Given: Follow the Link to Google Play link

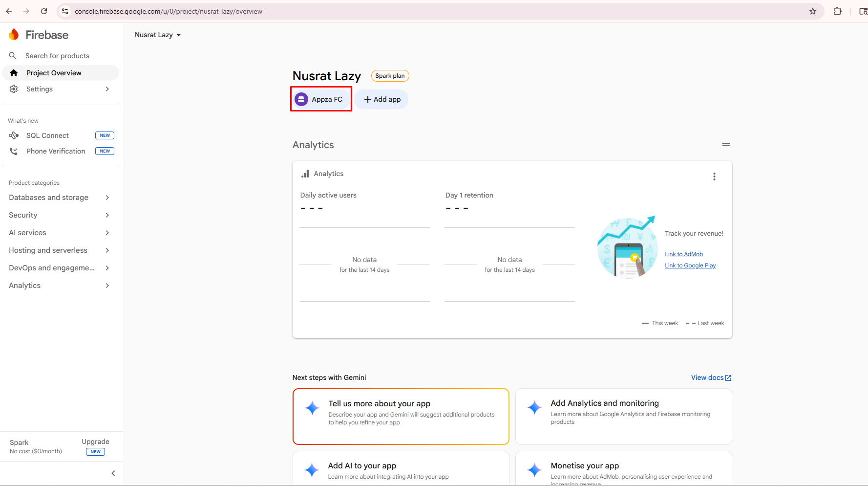Looking at the screenshot, I should tap(690, 265).
